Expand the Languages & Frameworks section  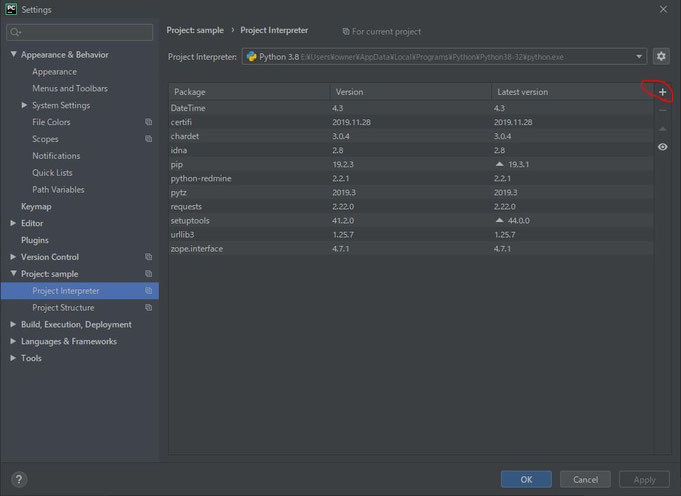point(13,341)
